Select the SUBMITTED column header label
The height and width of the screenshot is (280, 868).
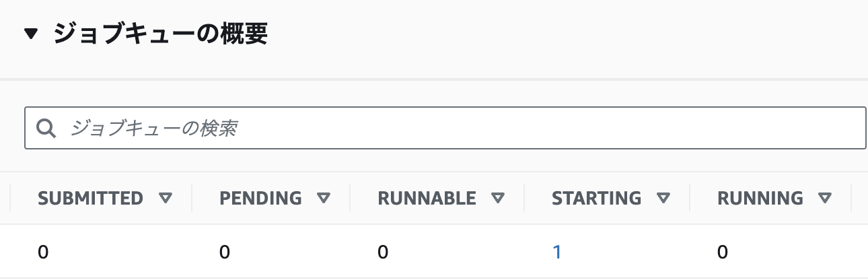click(x=91, y=198)
